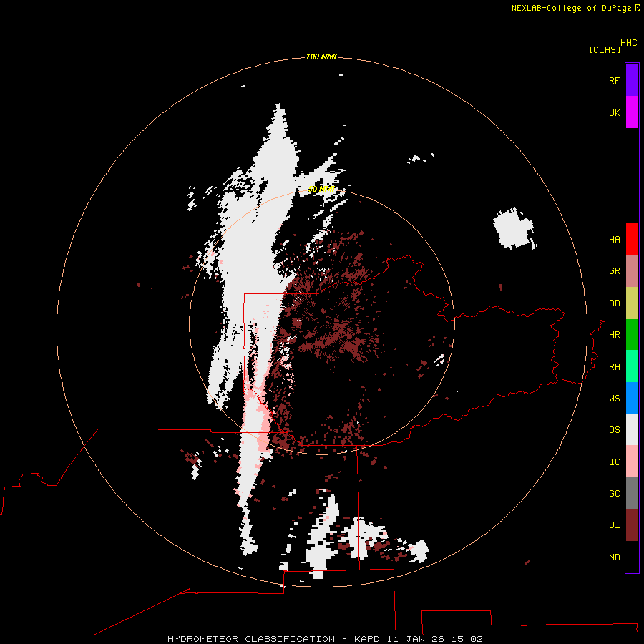Image resolution: width=644 pixels, height=644 pixels.
Task: Click the HYDROMETEOR CLASSIFICATION title text
Action: coord(251,639)
